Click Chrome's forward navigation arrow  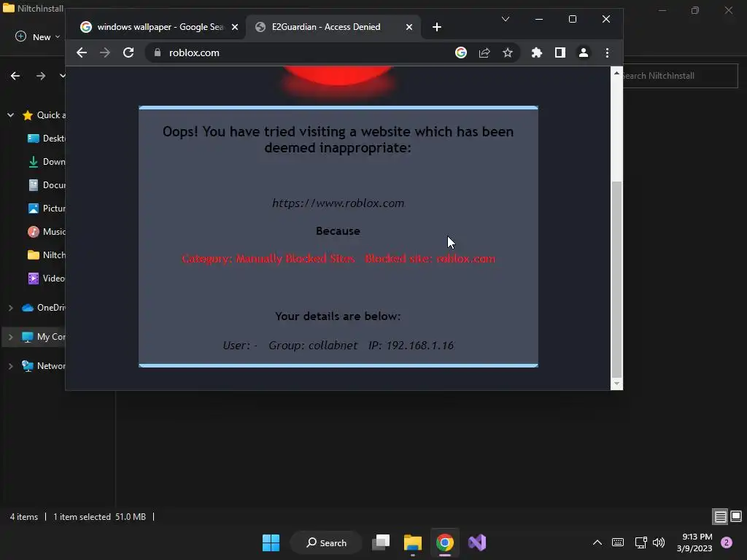pyautogui.click(x=105, y=52)
